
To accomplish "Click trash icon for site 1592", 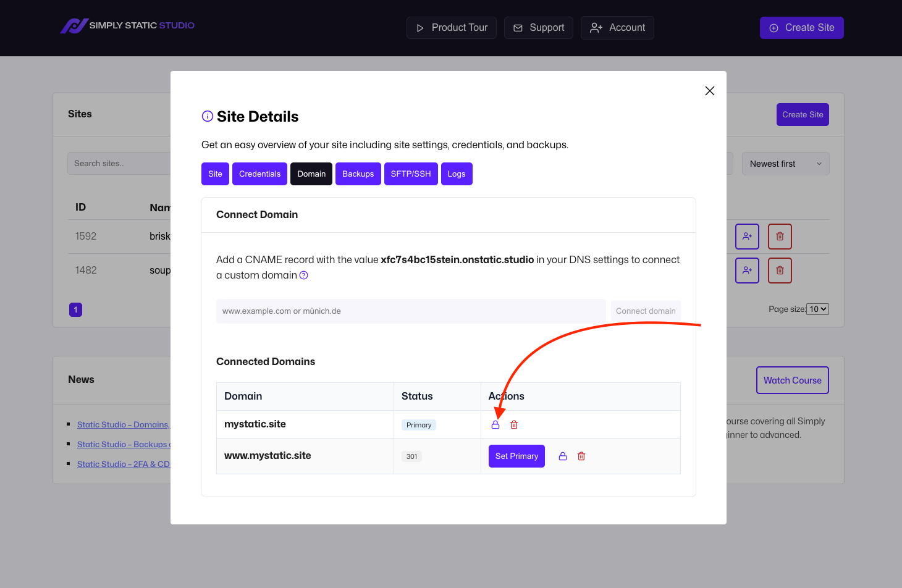I will point(780,237).
